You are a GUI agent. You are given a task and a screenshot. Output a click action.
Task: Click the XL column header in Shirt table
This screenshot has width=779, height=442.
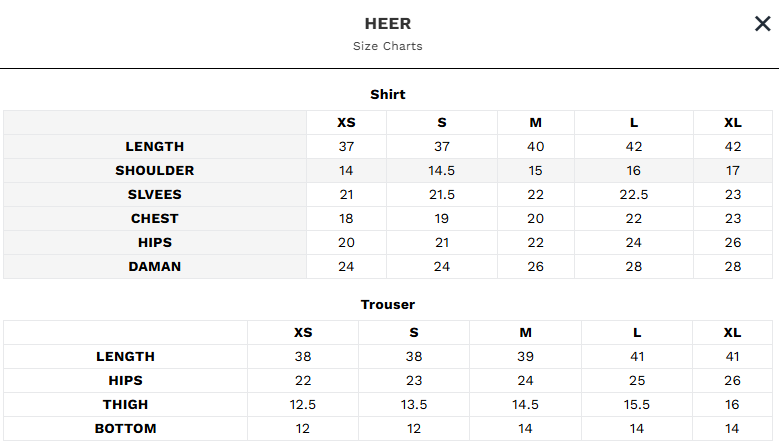[733, 123]
